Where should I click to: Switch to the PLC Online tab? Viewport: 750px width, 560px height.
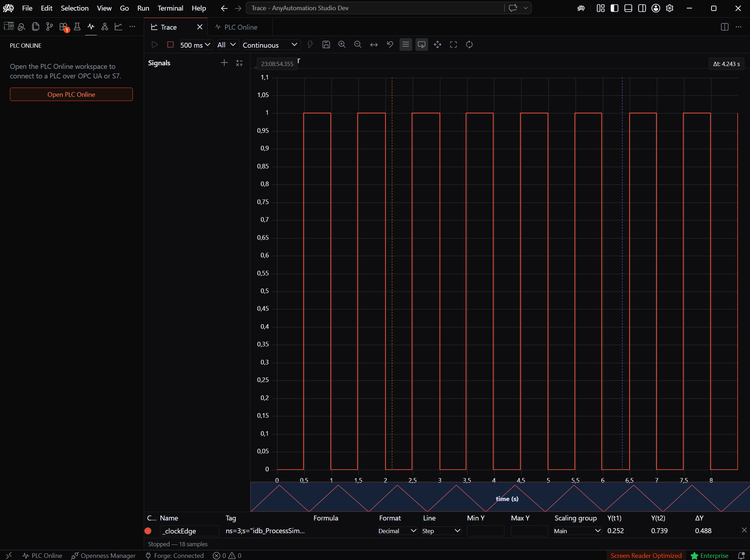point(241,27)
